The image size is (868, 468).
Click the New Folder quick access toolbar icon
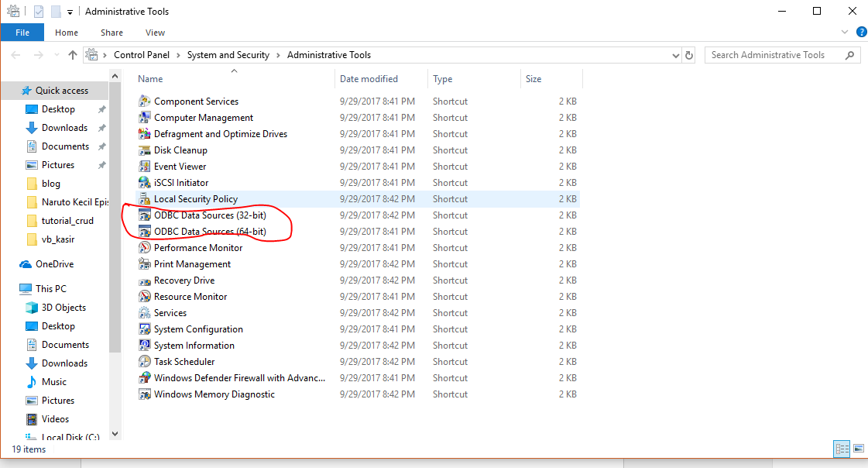pos(56,11)
